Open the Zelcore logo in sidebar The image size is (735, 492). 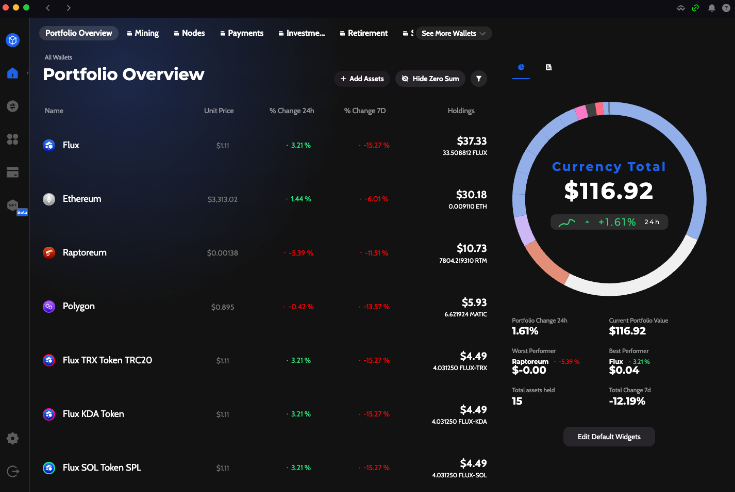point(13,40)
